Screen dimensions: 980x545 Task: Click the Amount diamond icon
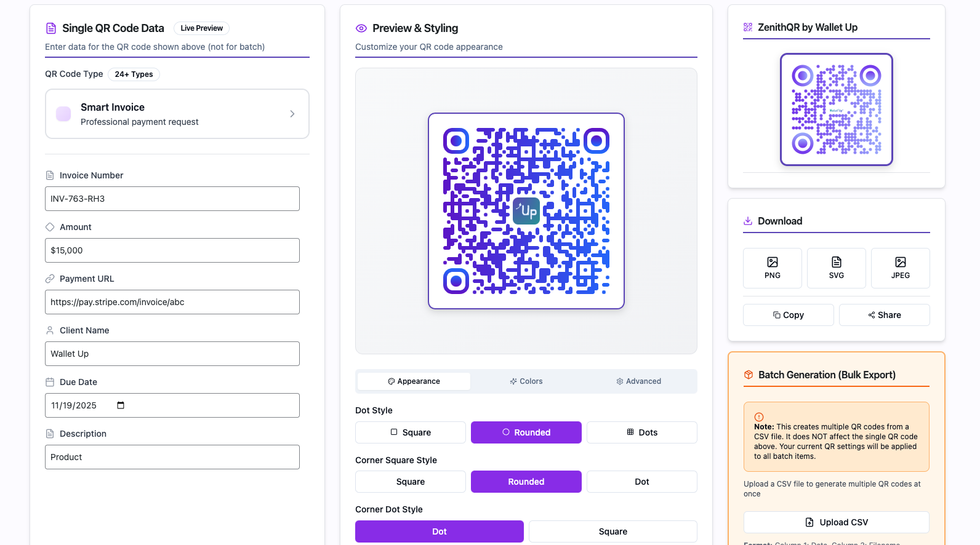(x=50, y=227)
